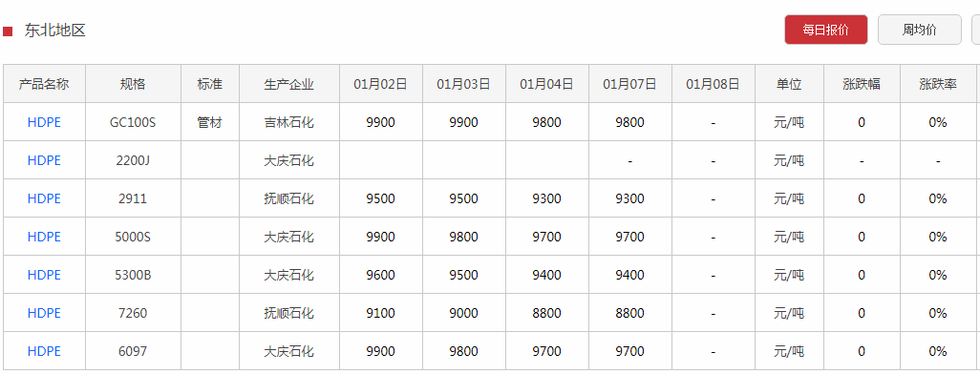Switch to the 周均价 tab
This screenshot has width=980, height=374.
(x=920, y=30)
